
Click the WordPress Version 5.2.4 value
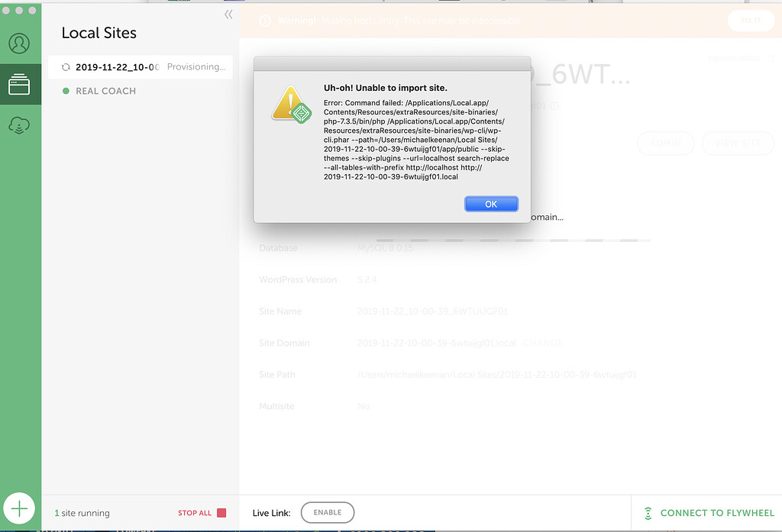(367, 279)
